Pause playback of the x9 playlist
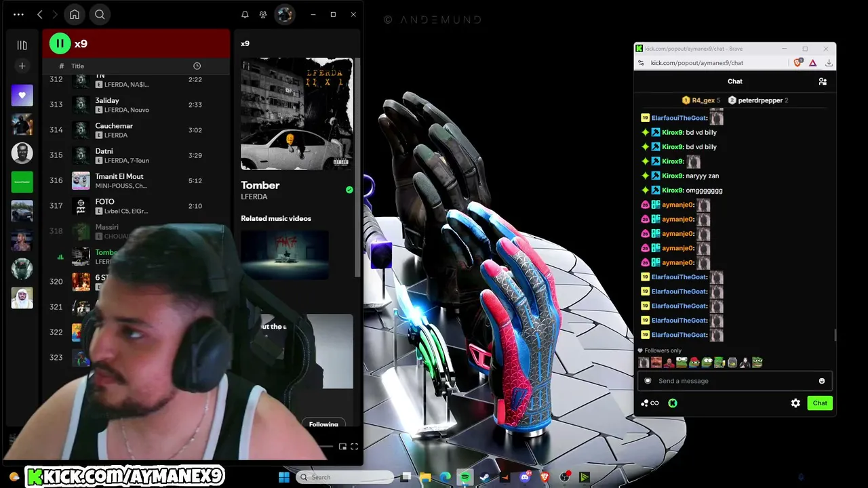The image size is (868, 488). [x=60, y=44]
